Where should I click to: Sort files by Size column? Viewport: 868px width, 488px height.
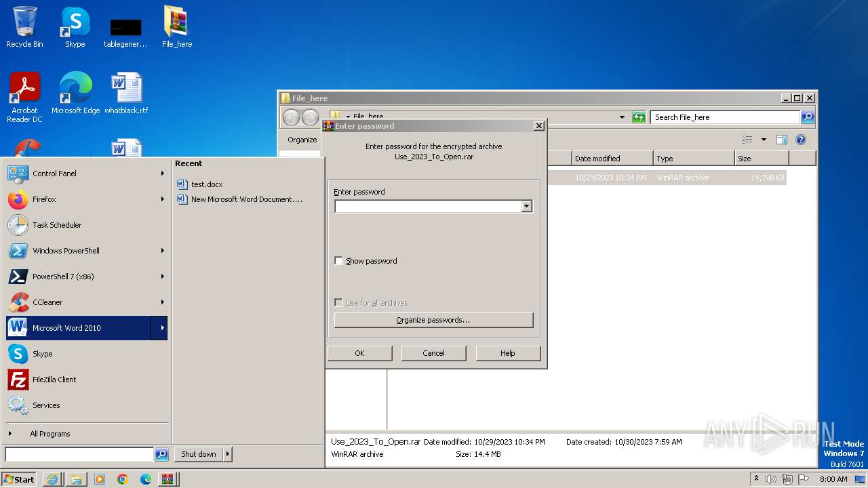[762, 159]
